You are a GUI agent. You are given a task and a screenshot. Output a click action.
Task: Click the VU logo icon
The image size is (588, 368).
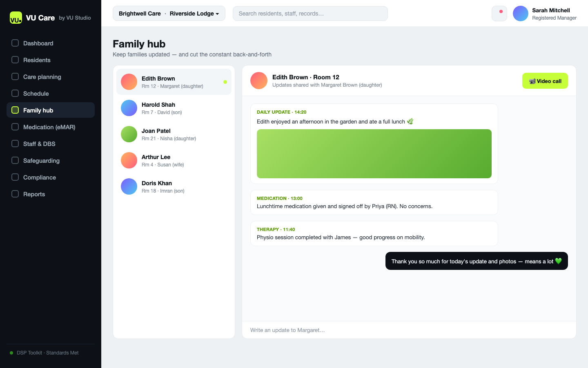point(16,18)
